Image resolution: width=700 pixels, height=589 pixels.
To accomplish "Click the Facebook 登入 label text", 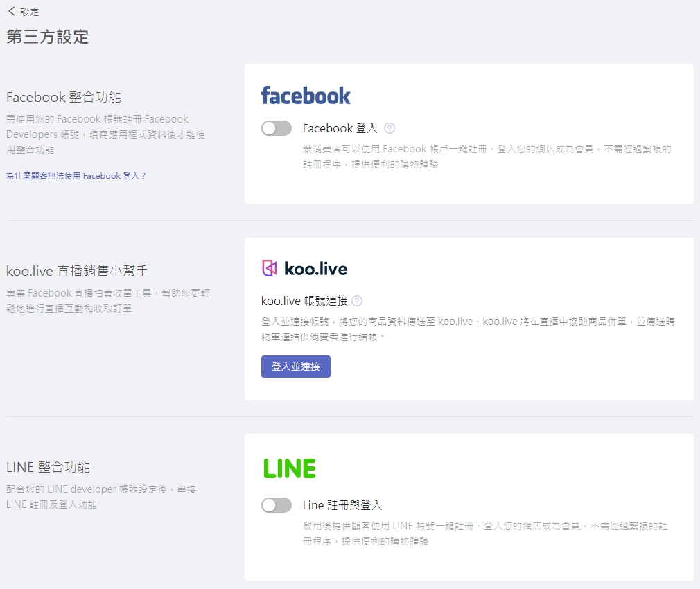I will pos(340,128).
